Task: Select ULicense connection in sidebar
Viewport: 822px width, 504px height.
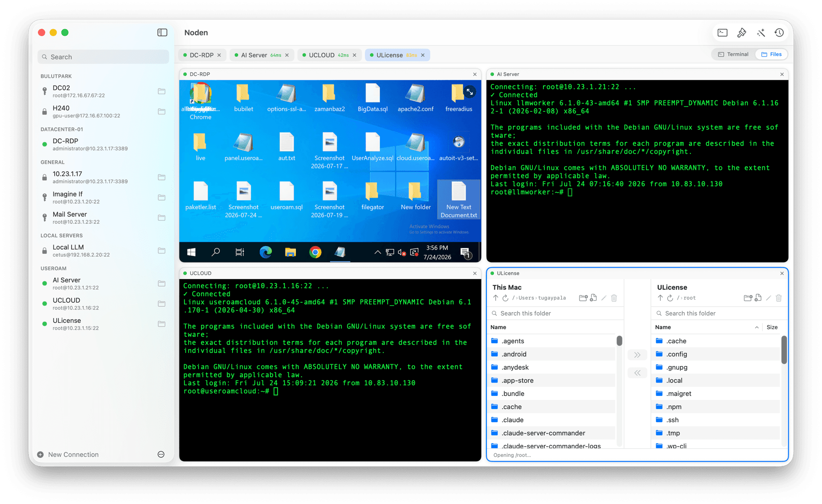Action: pos(103,324)
